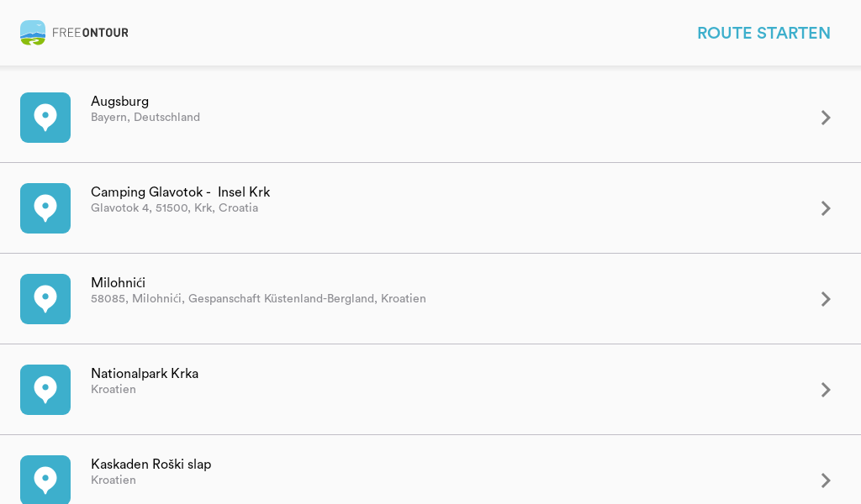Screen dimensions: 861x504
Task: Open the Augsburg stop title
Action: (x=119, y=102)
